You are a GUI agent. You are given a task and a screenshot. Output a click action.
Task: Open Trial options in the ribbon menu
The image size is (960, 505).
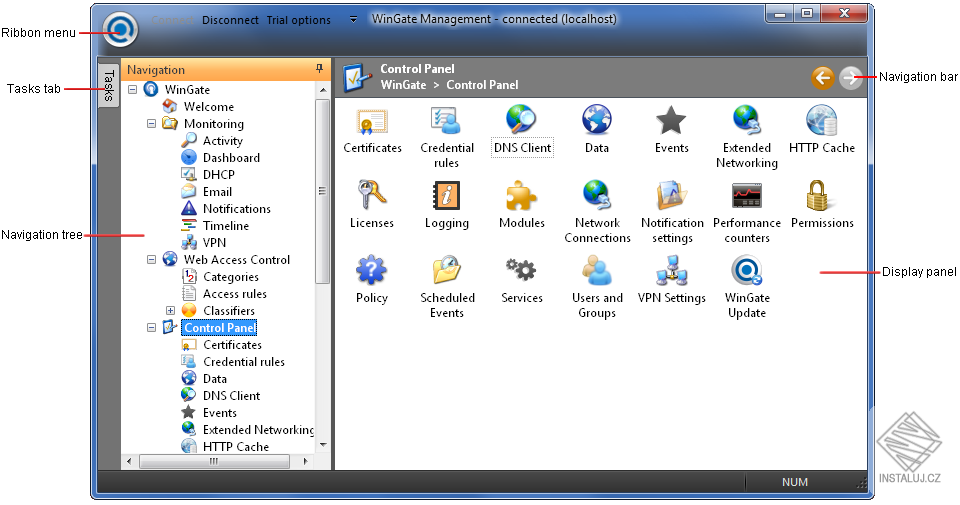(298, 20)
